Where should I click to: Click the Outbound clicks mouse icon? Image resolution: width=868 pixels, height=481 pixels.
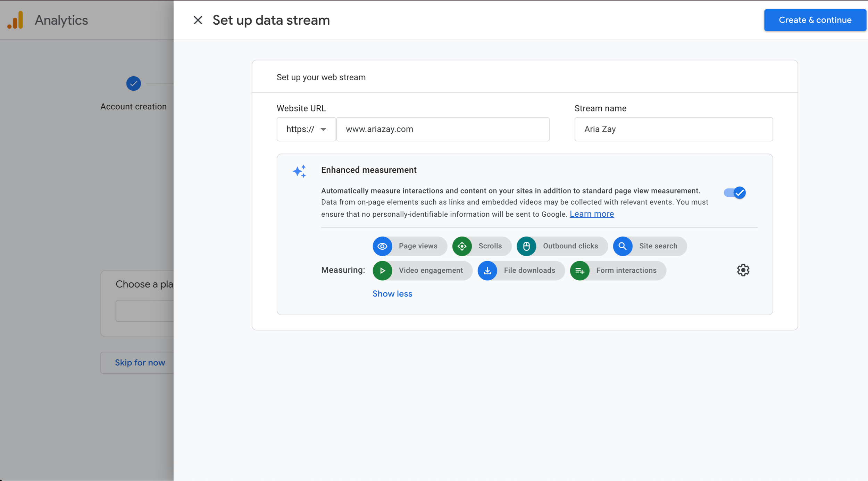tap(526, 246)
